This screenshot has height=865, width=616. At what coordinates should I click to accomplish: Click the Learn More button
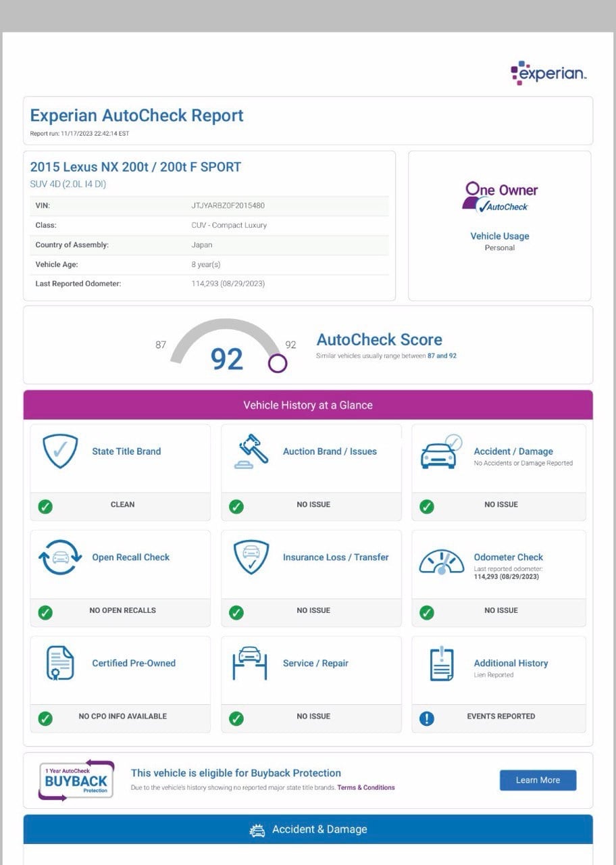pyautogui.click(x=538, y=780)
